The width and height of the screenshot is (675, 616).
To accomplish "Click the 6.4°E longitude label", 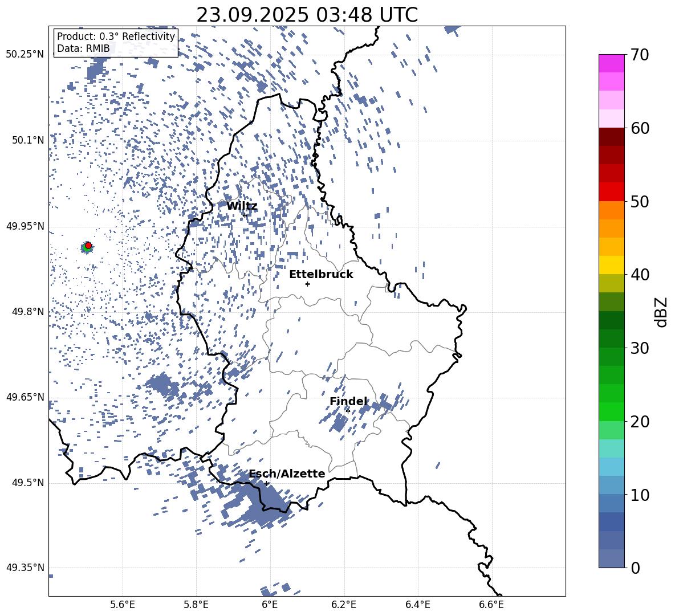I will click(417, 605).
